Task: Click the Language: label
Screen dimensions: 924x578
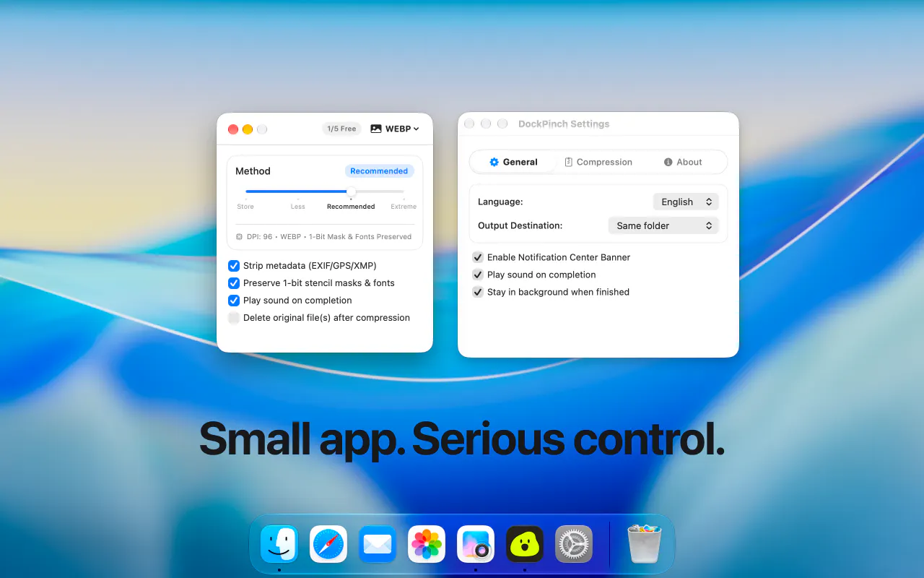Action: point(500,202)
